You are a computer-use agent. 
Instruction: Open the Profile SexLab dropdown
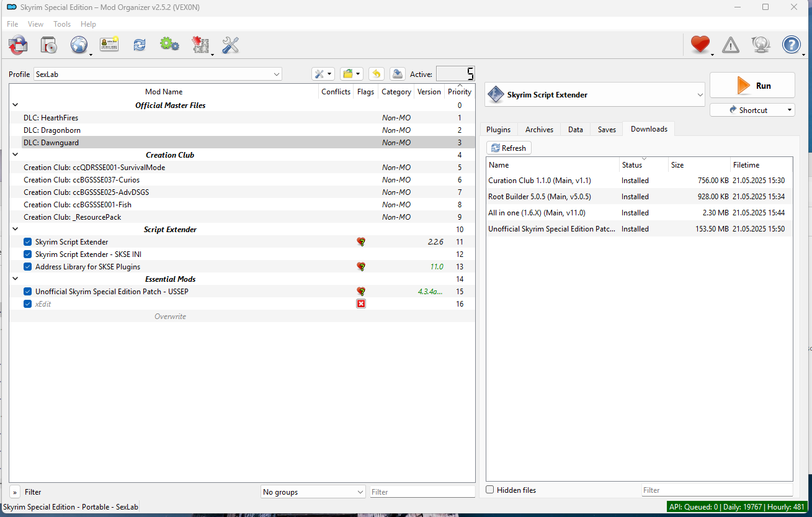click(x=158, y=74)
